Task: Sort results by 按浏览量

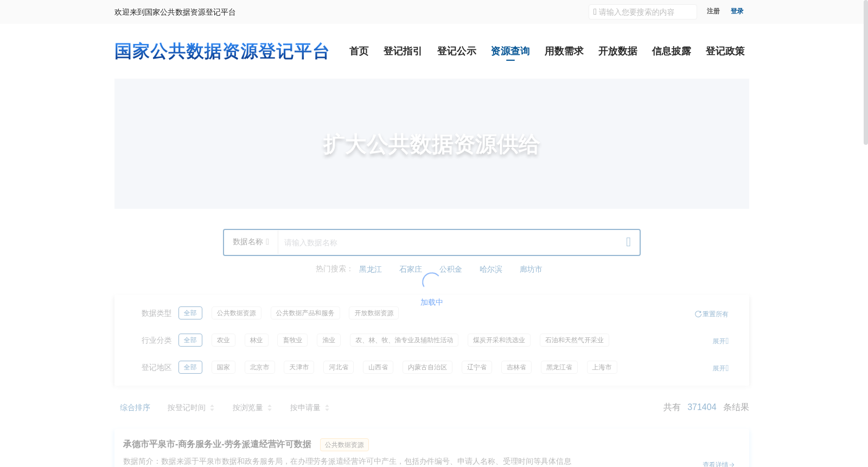Action: click(x=252, y=407)
